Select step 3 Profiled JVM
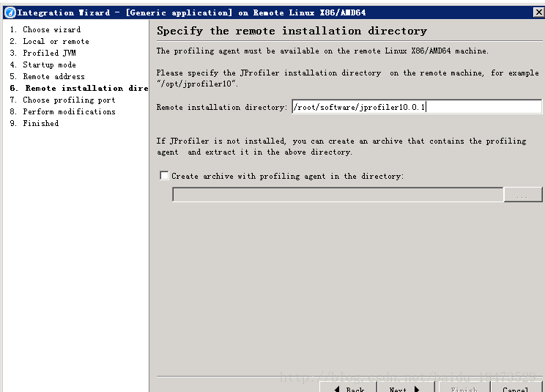Screen dimensions: 545x392 tap(42, 53)
